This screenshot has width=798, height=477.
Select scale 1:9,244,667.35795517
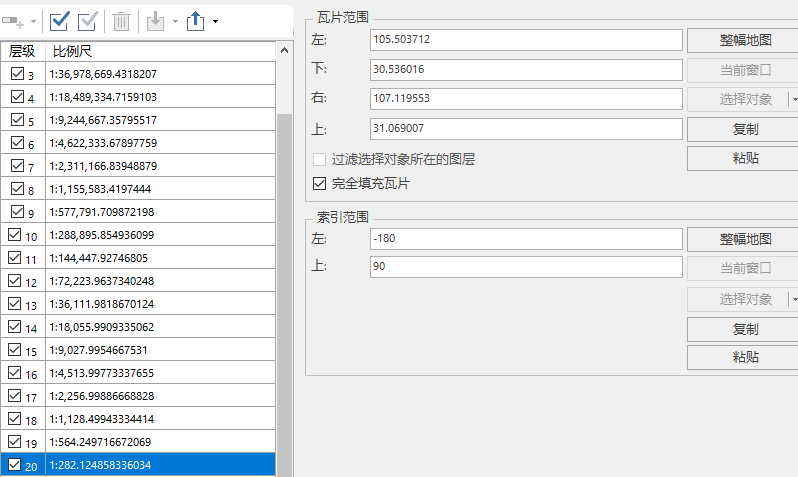pyautogui.click(x=160, y=120)
